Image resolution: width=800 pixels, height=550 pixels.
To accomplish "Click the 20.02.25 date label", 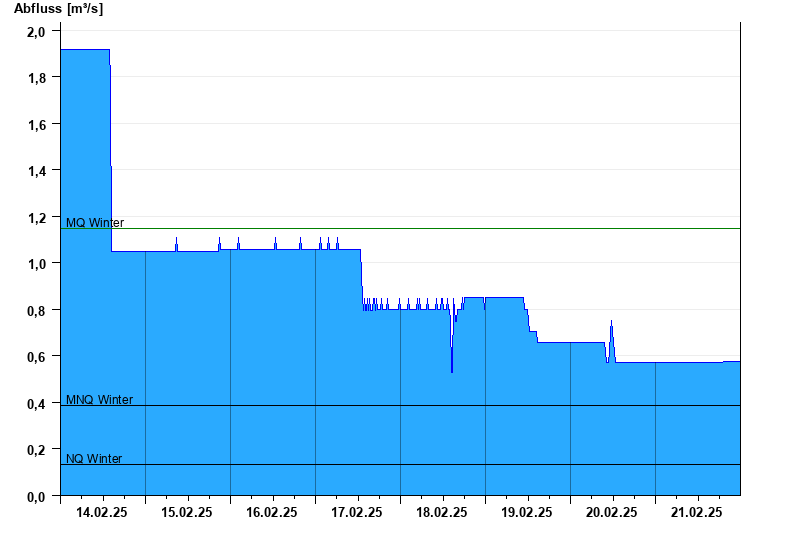I will point(611,512).
